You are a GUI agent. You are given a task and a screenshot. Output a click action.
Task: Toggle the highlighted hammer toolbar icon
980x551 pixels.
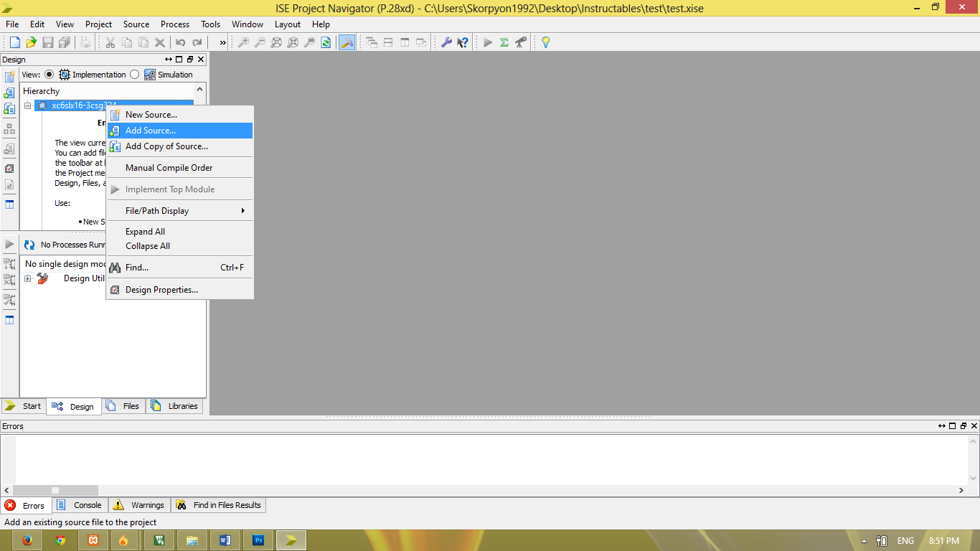click(347, 42)
